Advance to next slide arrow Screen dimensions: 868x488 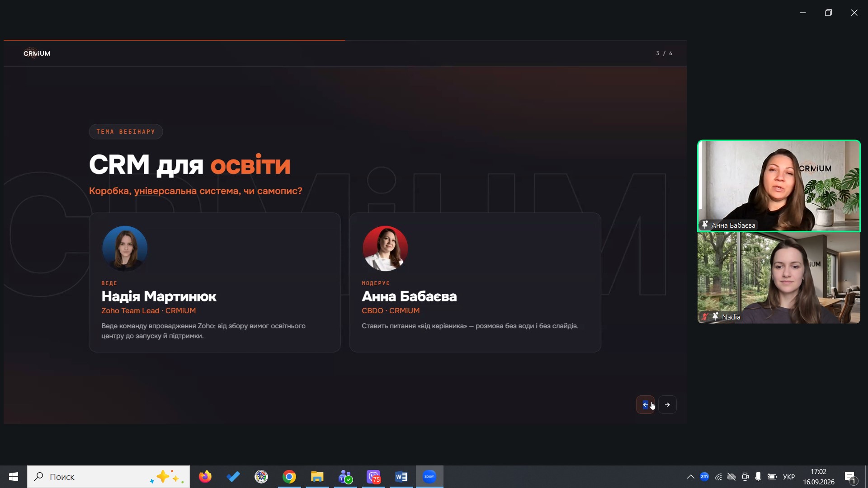click(667, 404)
